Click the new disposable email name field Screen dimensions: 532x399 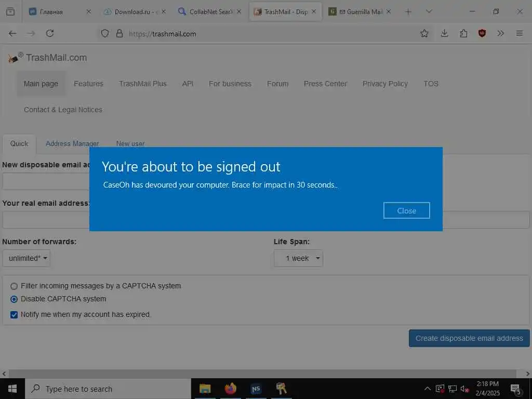pyautogui.click(x=46, y=181)
